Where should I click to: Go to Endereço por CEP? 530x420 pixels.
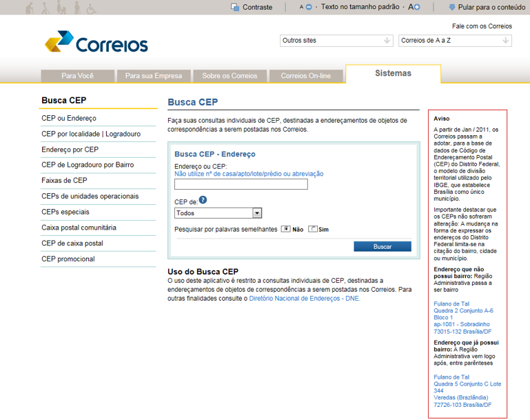(70, 150)
